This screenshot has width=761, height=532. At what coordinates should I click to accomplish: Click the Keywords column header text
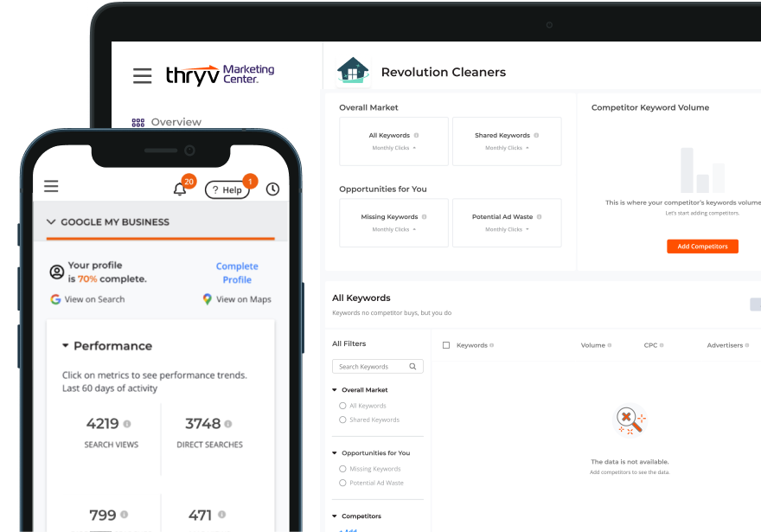pyautogui.click(x=472, y=346)
